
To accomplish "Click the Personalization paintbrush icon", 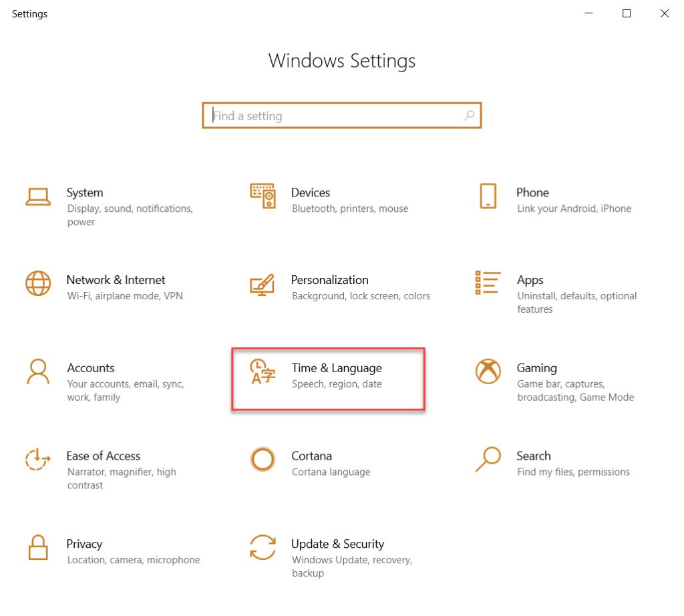I will [x=263, y=284].
